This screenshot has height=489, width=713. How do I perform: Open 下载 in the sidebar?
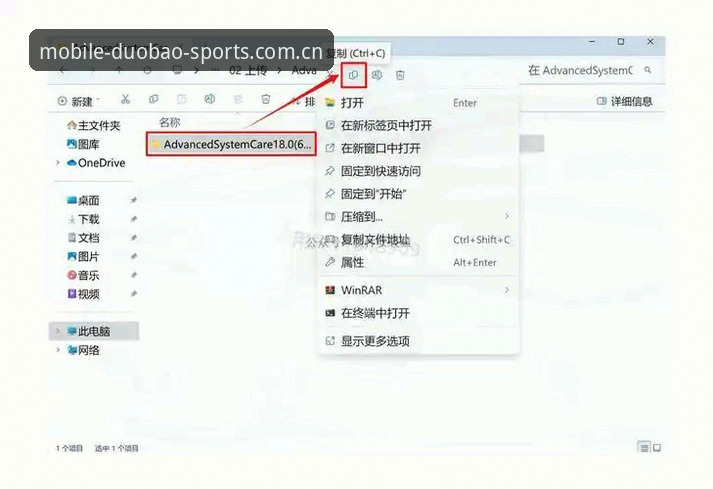[x=83, y=219]
